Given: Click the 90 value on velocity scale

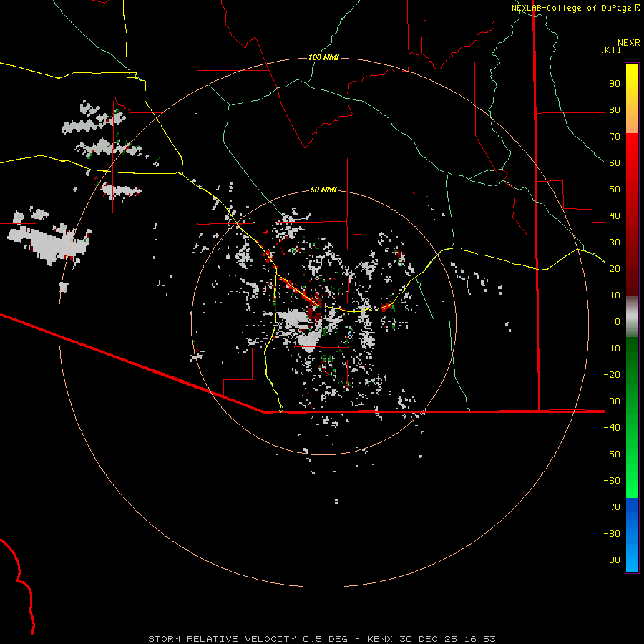Looking at the screenshot, I should coord(615,84).
